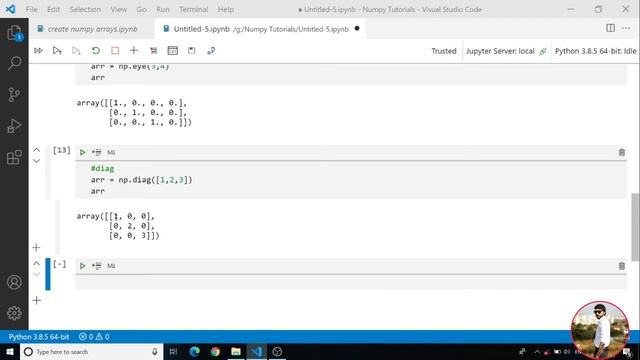Click the np.diag code line
Viewport: 640px width, 360px height.
141,180
